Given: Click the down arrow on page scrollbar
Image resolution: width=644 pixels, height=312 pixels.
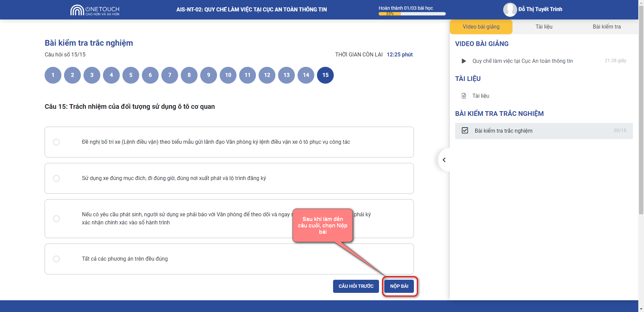Looking at the screenshot, I should coord(641,309).
